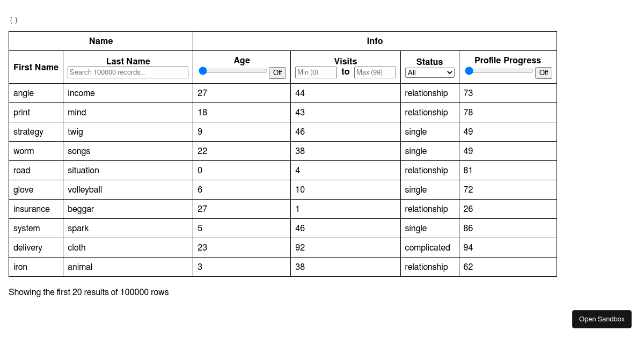Click the Profile Progress slider handle
644x338 pixels.
tap(469, 71)
